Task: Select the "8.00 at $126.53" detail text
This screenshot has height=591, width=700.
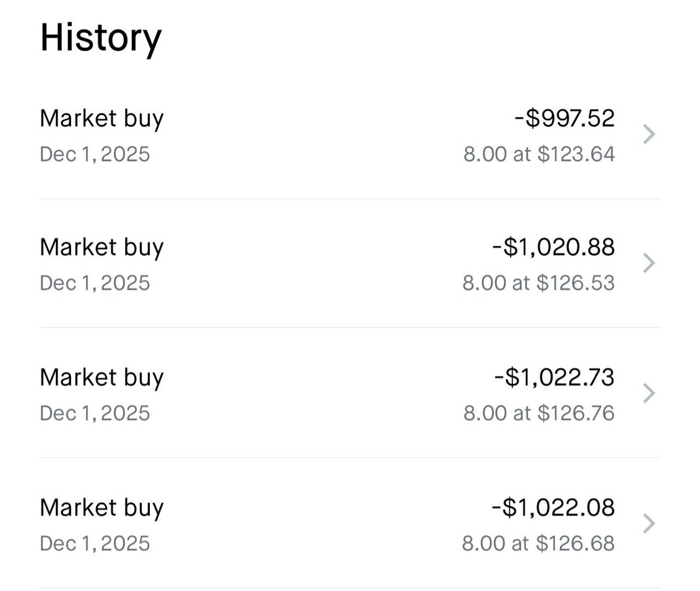Action: [538, 284]
